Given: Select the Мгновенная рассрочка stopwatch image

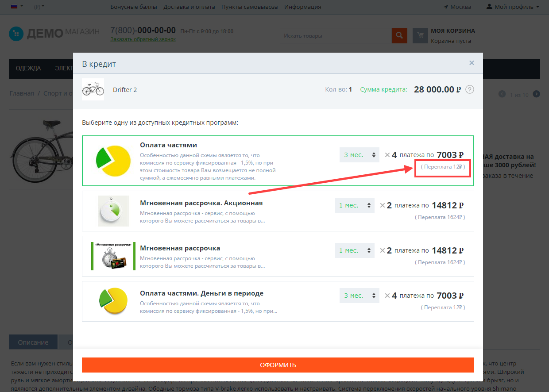Looking at the screenshot, I should tap(113, 256).
